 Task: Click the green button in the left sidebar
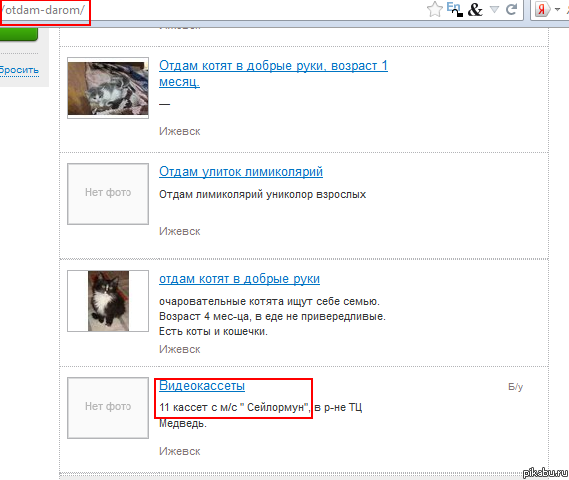(19, 34)
